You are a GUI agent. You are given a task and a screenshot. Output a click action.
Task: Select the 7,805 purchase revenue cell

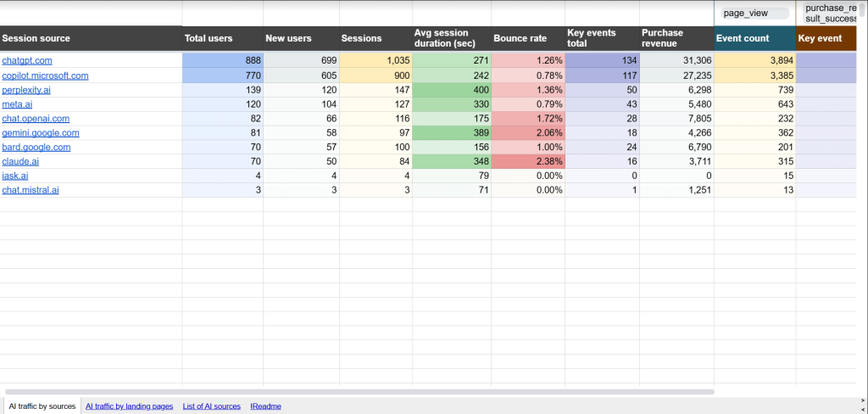pyautogui.click(x=677, y=119)
